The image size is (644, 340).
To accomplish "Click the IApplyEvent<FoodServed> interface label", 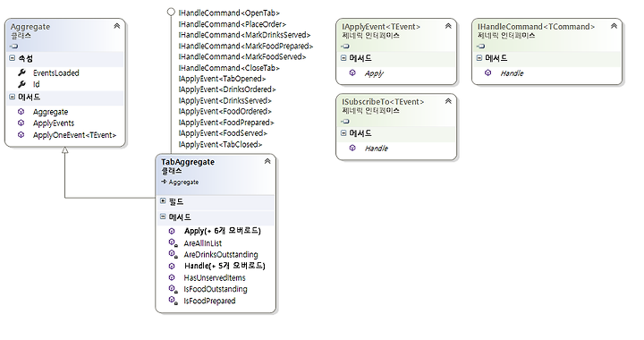I will tap(223, 133).
